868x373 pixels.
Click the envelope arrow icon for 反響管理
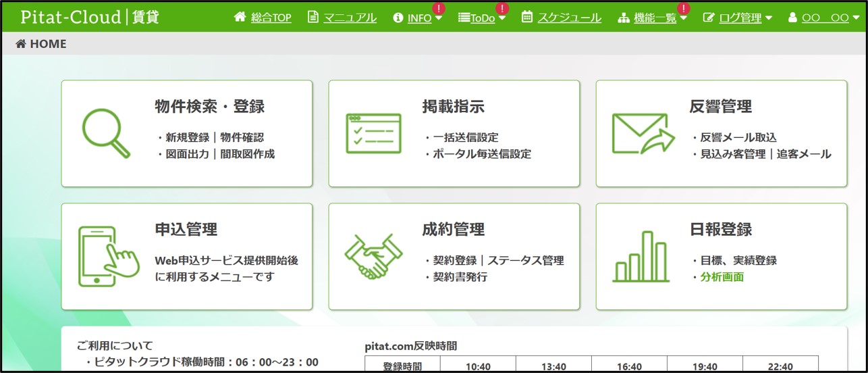click(x=643, y=133)
